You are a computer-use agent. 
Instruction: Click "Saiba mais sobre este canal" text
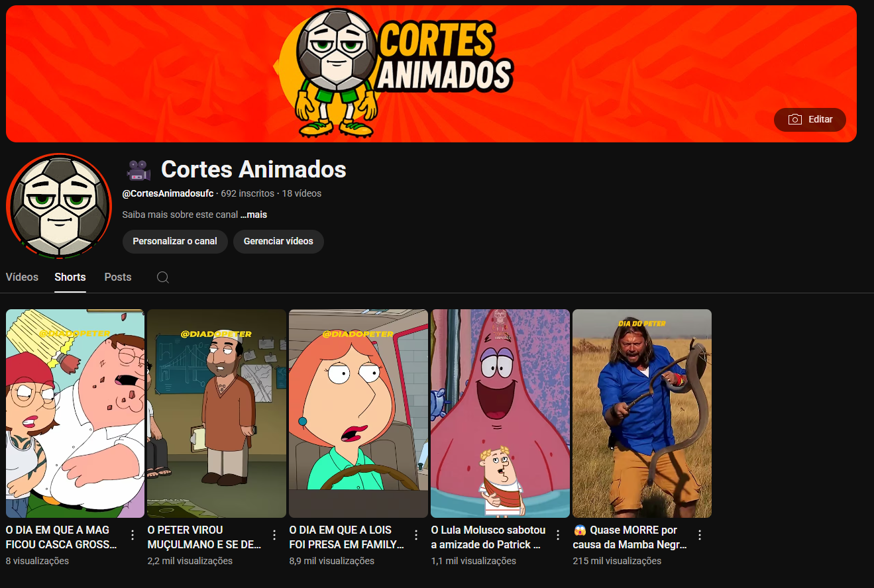coord(180,215)
